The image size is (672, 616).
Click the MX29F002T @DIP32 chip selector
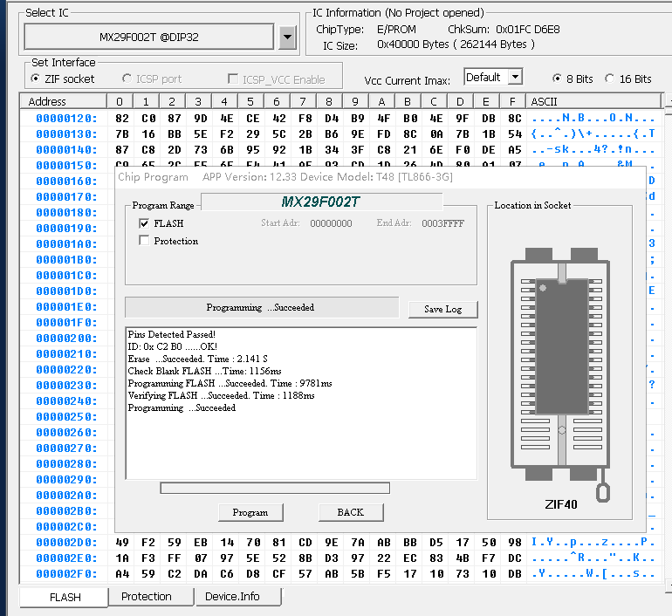(150, 38)
